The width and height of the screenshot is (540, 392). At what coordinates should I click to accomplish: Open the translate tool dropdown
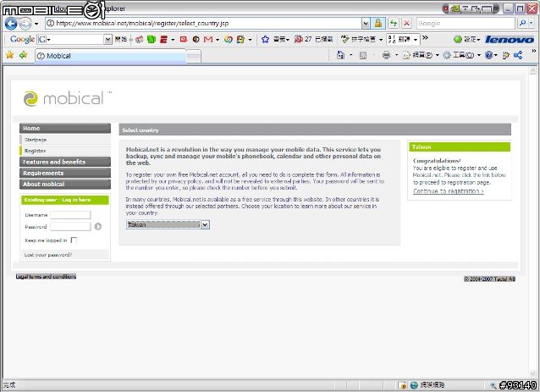tap(416, 40)
